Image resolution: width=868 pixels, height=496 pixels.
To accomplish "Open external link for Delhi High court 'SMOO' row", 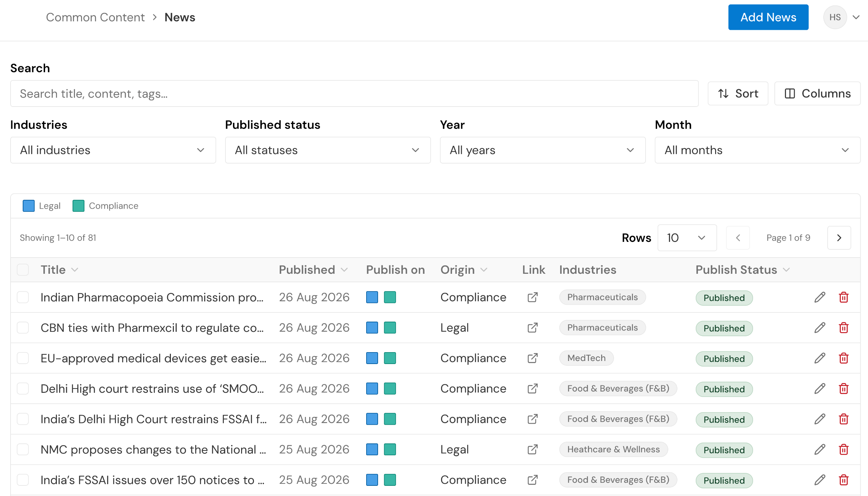I will pyautogui.click(x=532, y=388).
